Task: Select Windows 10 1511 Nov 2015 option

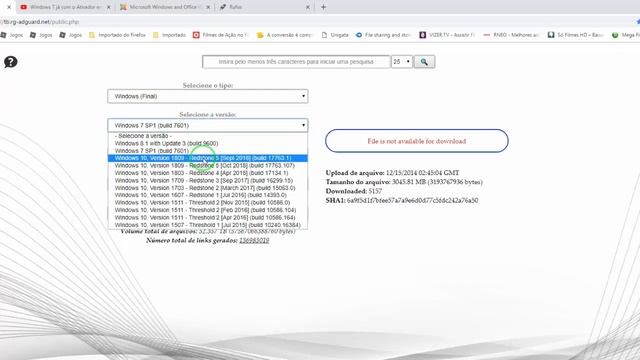Action: tap(208, 202)
